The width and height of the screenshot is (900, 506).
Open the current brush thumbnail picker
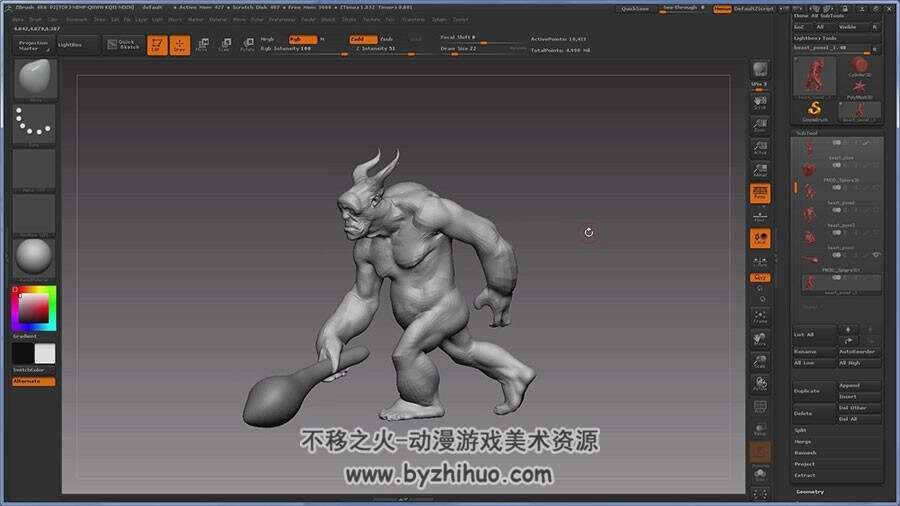[x=34, y=80]
